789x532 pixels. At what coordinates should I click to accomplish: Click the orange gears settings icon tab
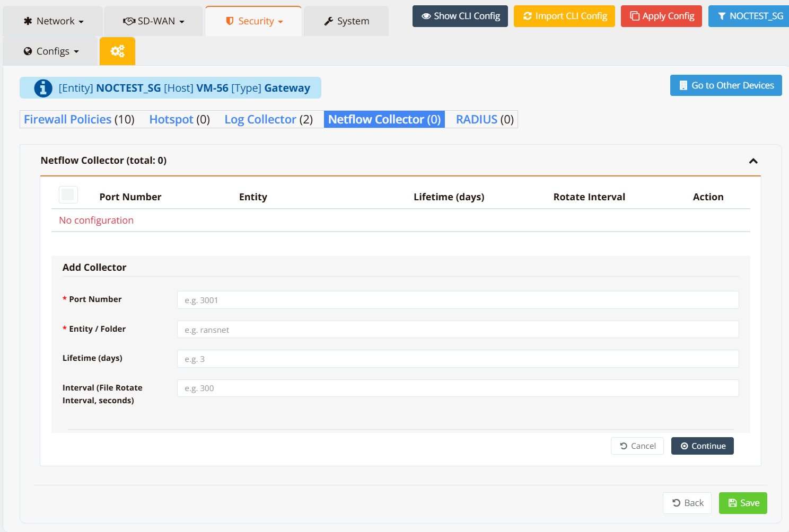point(117,51)
